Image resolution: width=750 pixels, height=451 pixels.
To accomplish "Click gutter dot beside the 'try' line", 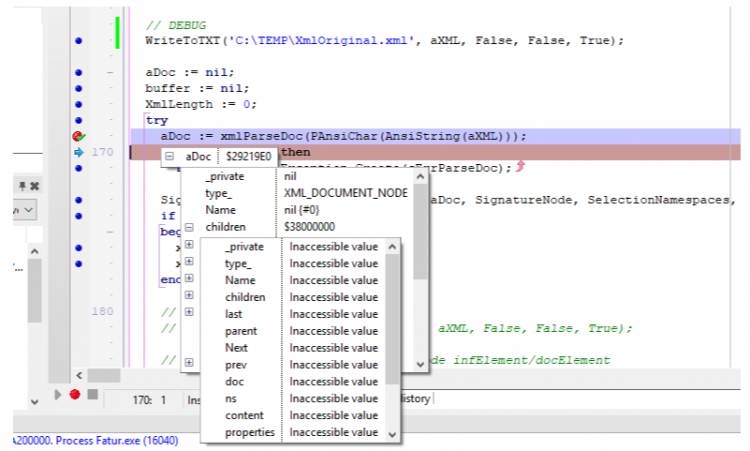I will coord(78,121).
